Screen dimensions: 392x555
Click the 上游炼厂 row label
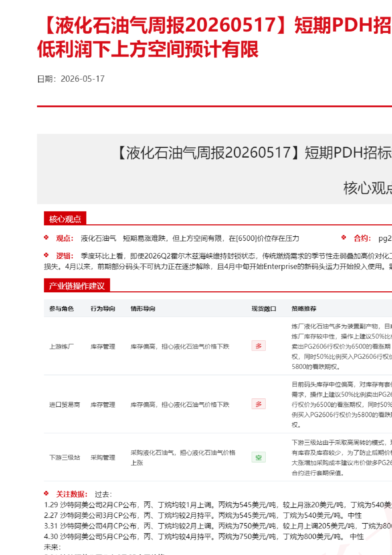[61, 346]
